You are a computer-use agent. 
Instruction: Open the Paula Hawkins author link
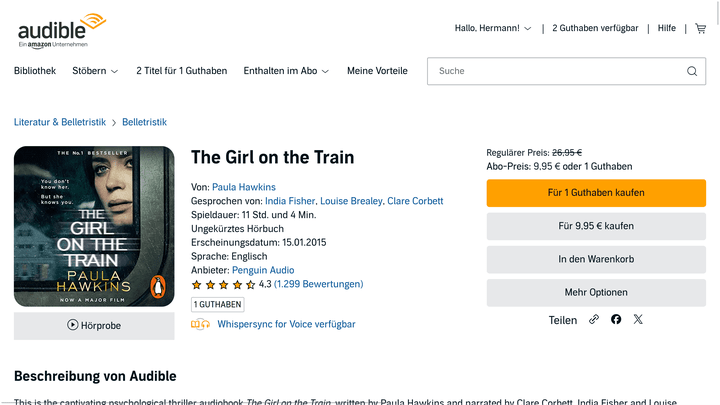pos(244,187)
